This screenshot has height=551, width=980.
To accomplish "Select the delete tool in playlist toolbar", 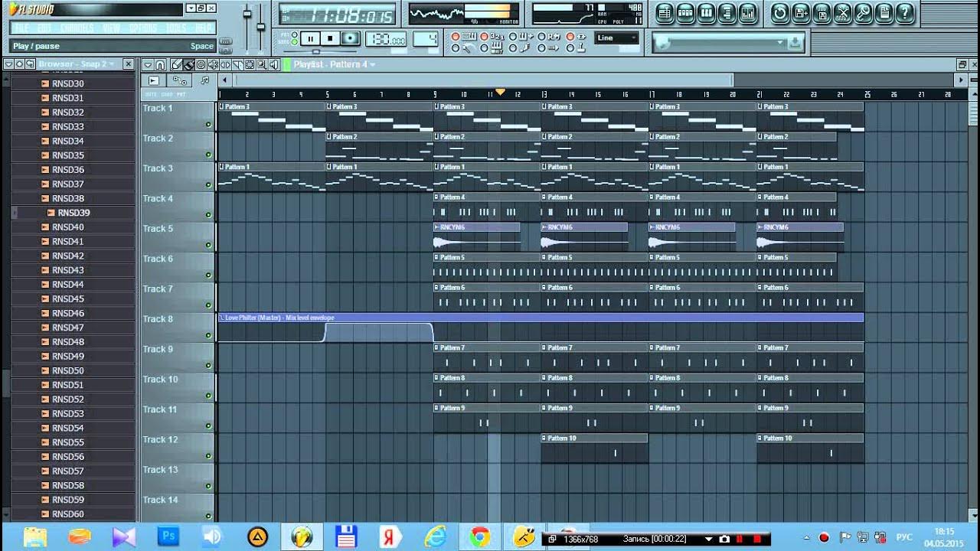I will [201, 64].
